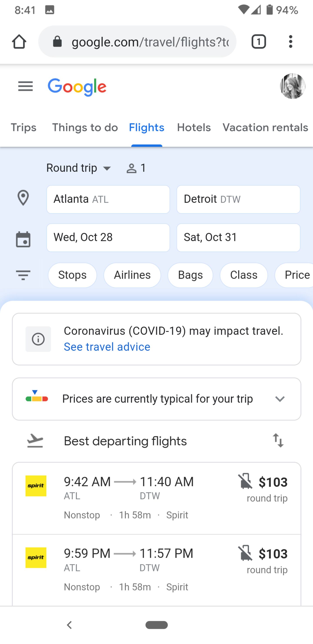Open the Stops filter chip

[72, 275]
